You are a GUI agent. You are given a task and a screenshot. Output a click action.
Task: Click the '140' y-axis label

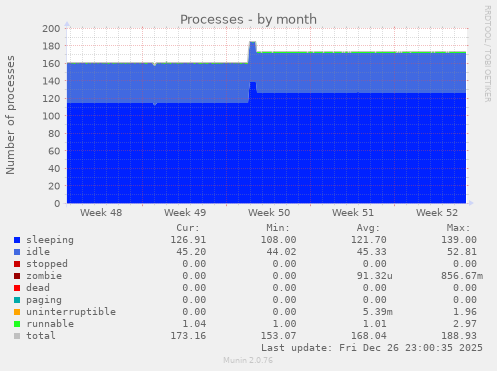pyautogui.click(x=51, y=81)
